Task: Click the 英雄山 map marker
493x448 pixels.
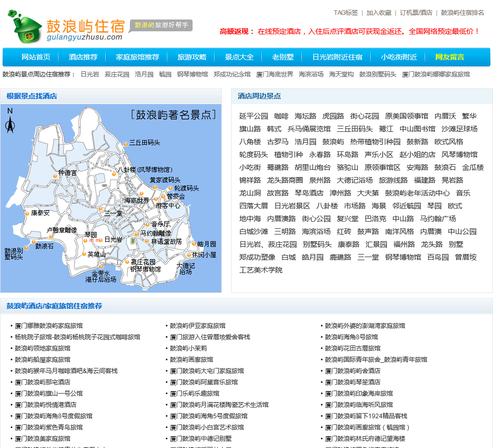Action: coord(84,254)
